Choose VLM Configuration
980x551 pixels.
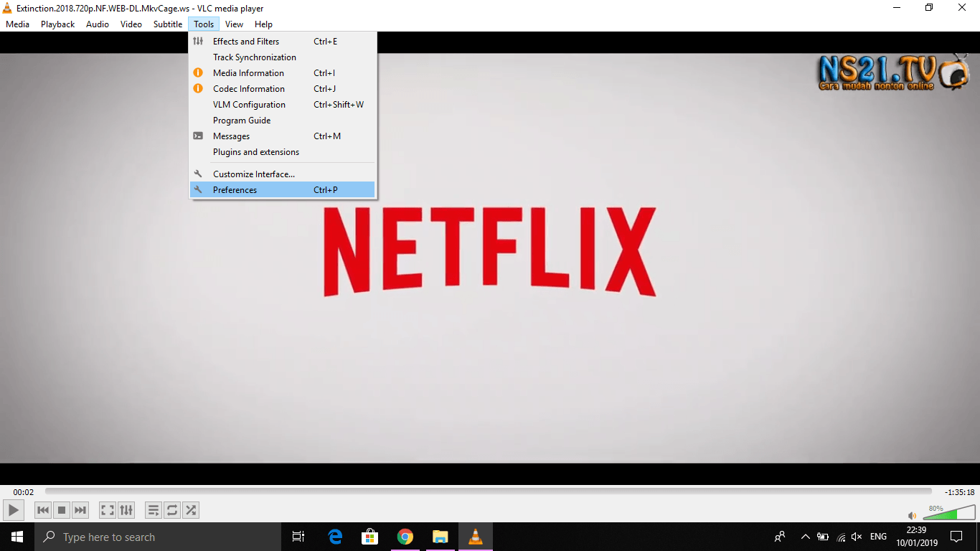(283, 105)
